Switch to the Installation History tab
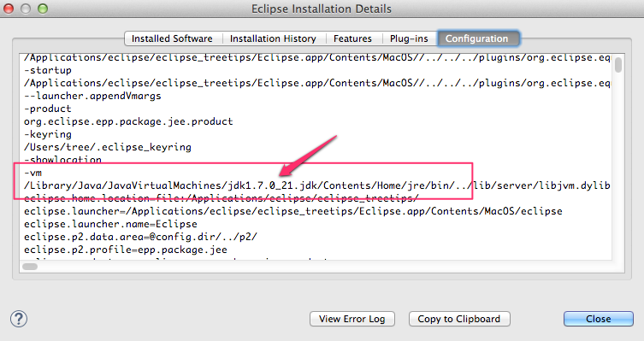 pyautogui.click(x=273, y=38)
